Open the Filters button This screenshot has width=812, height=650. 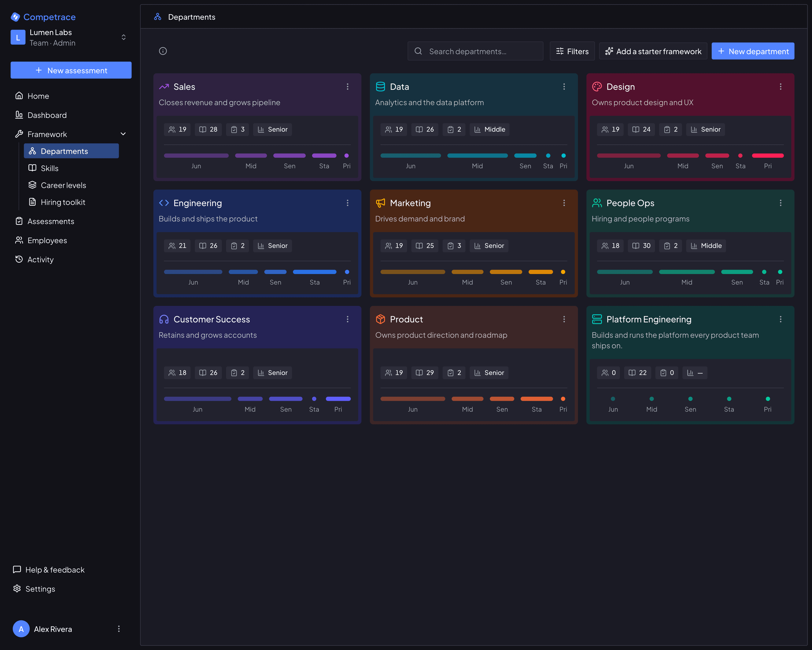pos(572,51)
